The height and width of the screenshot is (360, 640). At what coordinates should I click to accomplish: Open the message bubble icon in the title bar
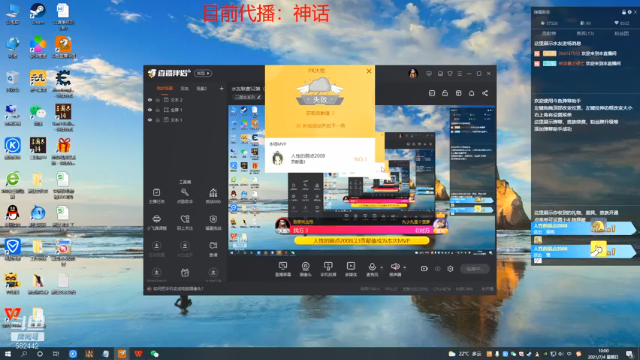(x=429, y=74)
